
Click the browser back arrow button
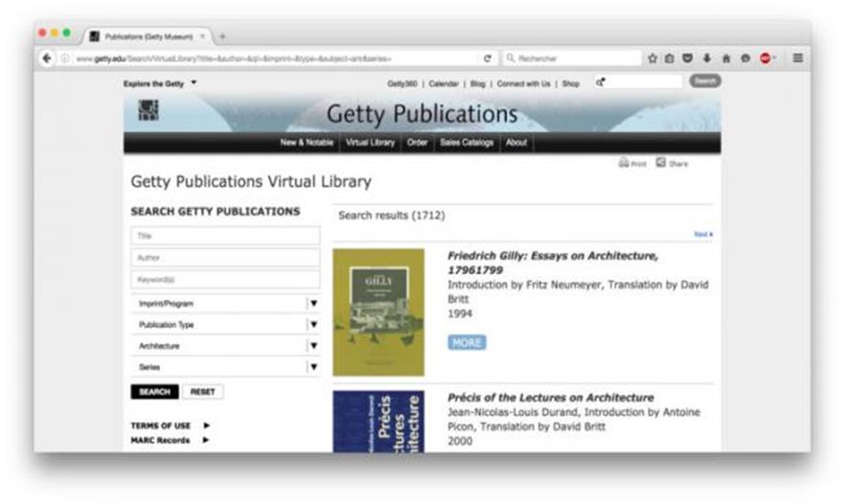[47, 58]
